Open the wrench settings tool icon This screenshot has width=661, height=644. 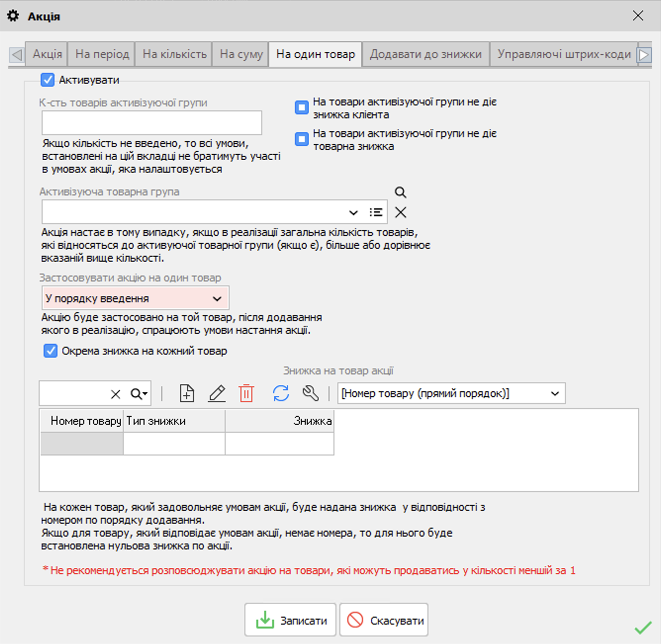[x=310, y=394]
